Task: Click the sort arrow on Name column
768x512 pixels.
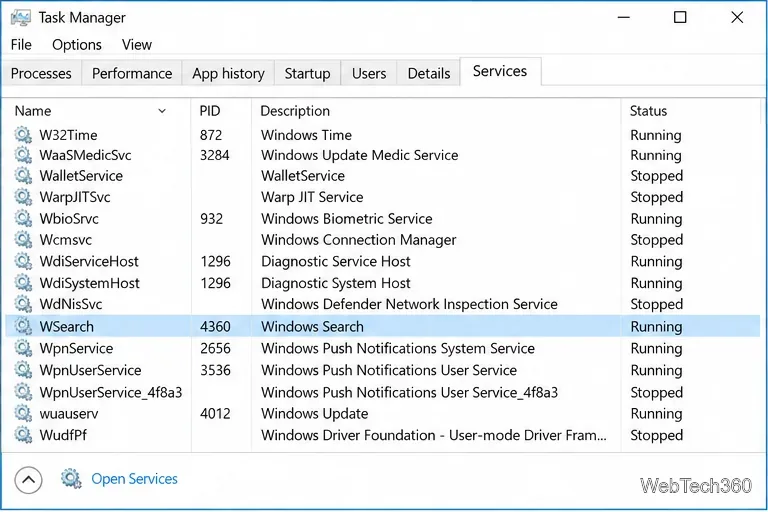Action: point(162,111)
